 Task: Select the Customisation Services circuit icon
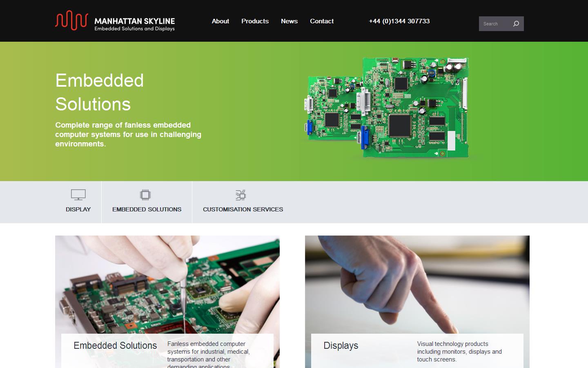point(241,195)
